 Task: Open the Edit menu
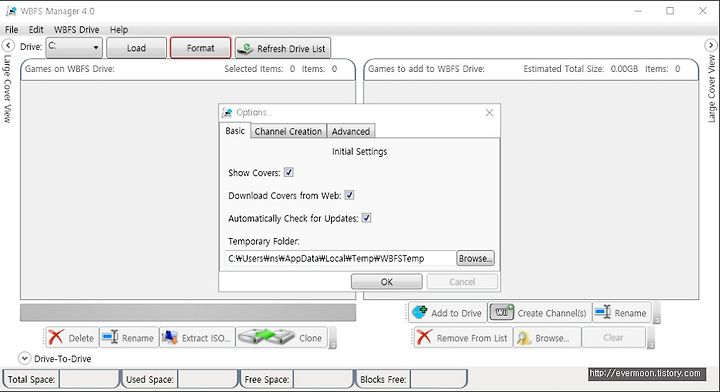coord(36,30)
